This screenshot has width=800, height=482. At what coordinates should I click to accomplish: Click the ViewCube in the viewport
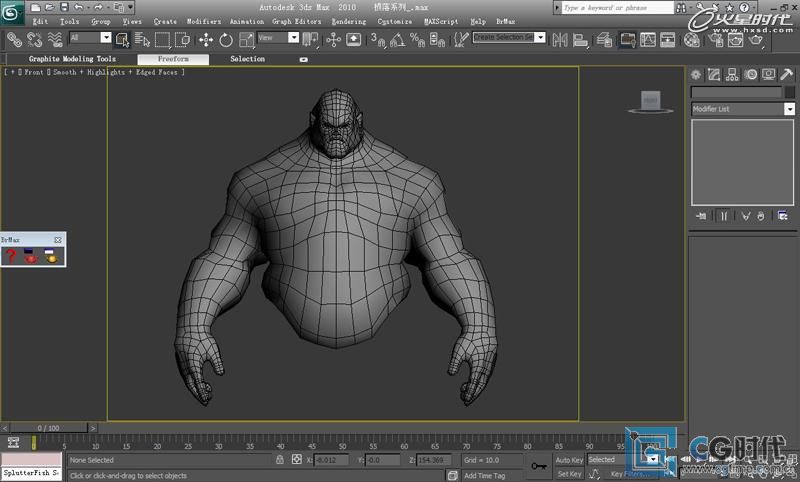coord(651,101)
